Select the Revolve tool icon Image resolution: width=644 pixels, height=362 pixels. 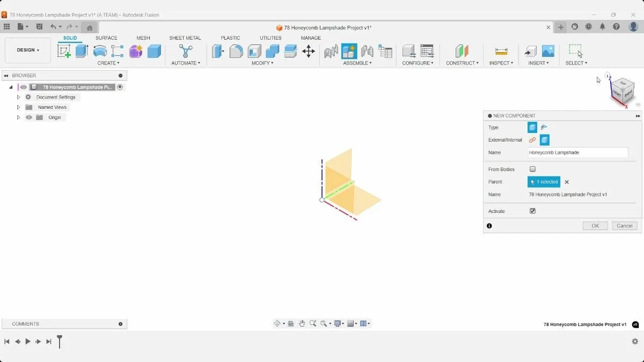pyautogui.click(x=100, y=51)
